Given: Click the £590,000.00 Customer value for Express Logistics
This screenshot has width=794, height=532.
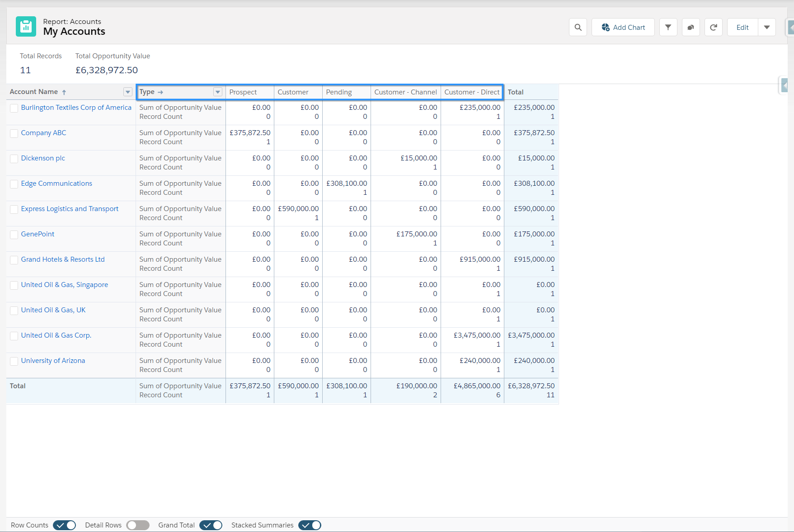Looking at the screenshot, I should [x=298, y=209].
